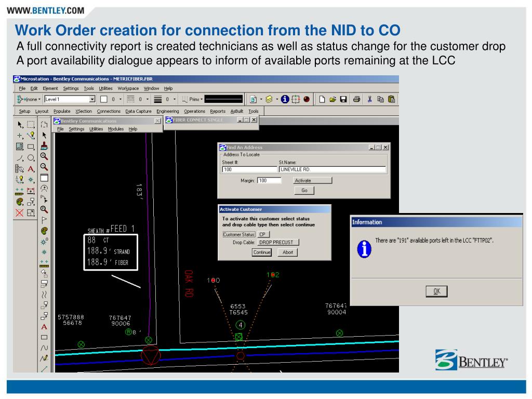Screen dimensions: 532x399
Task: Click the active color swatch box in toolbar
Action: tap(104, 99)
